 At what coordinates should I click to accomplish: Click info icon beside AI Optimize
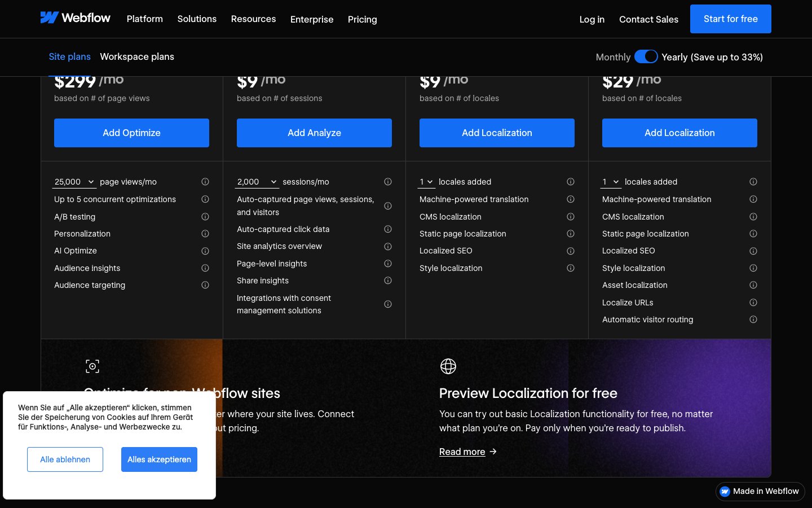[205, 251]
